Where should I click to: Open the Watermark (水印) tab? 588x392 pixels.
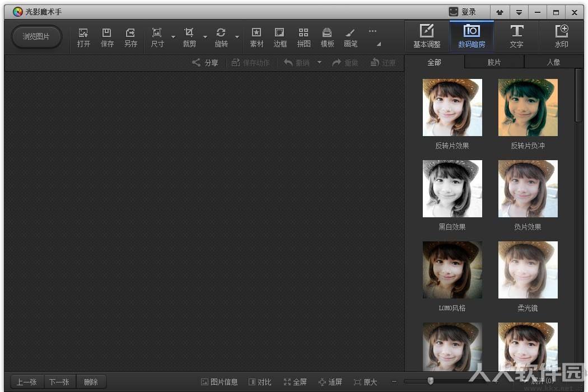561,36
